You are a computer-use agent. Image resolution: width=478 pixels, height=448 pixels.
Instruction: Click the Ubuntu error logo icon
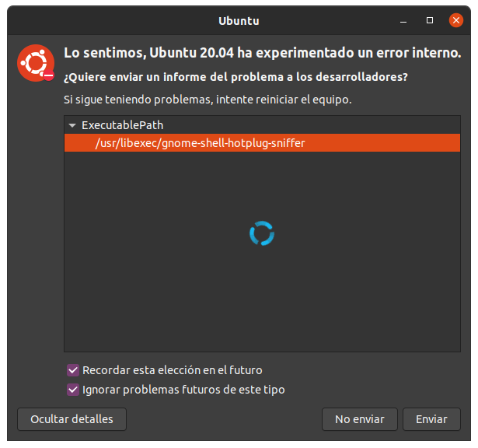(36, 63)
